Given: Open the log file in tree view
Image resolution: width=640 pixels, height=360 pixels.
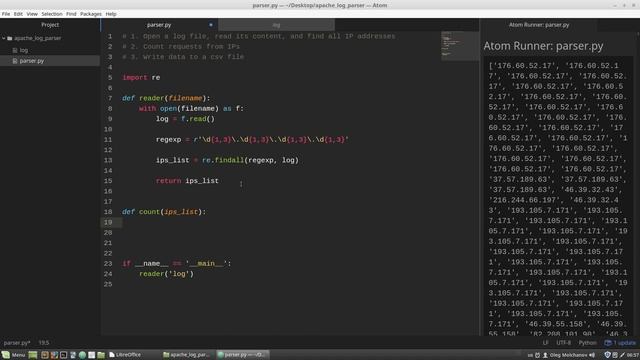Looking at the screenshot, I should point(24,50).
